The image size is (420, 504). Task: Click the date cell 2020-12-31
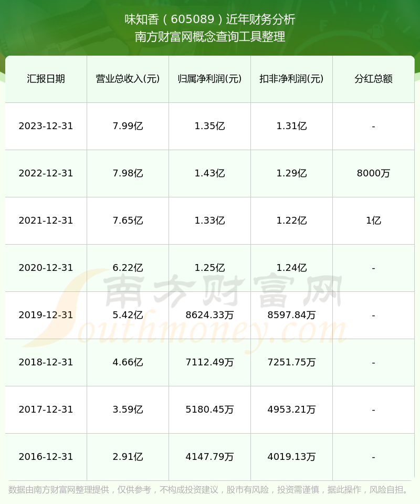pyautogui.click(x=46, y=268)
